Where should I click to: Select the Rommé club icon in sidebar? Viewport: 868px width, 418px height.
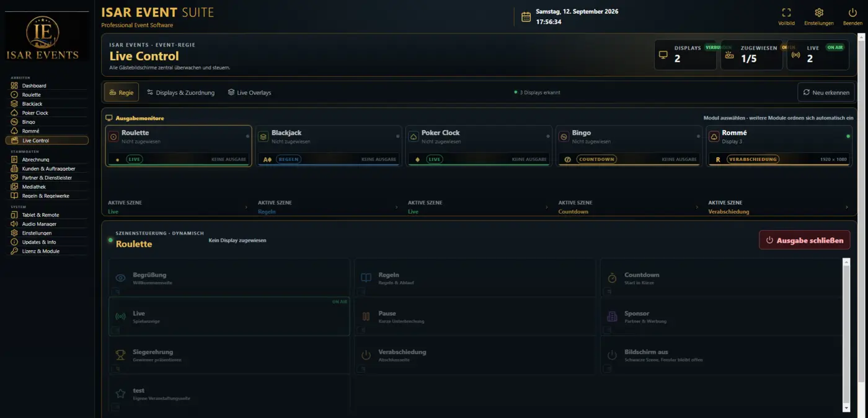(14, 131)
